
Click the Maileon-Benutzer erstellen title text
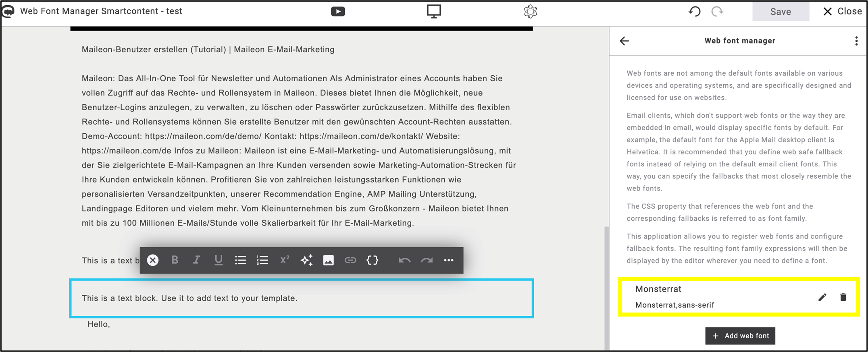208,50
